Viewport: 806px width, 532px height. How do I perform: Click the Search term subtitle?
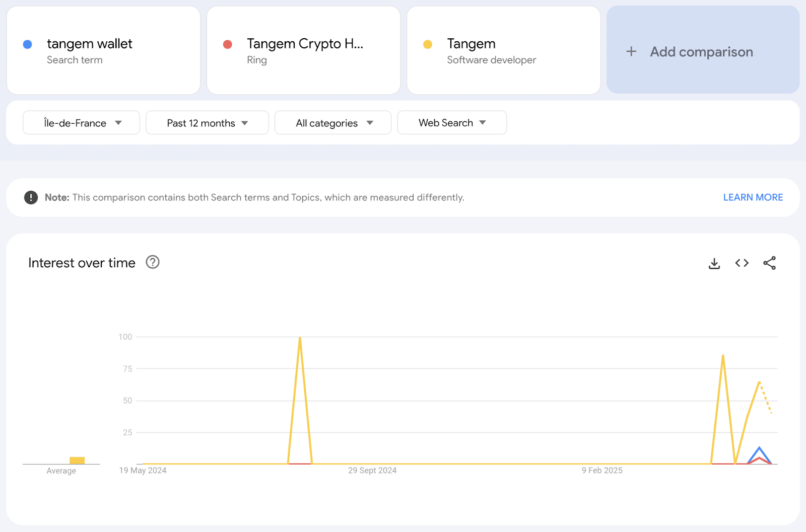75,60
